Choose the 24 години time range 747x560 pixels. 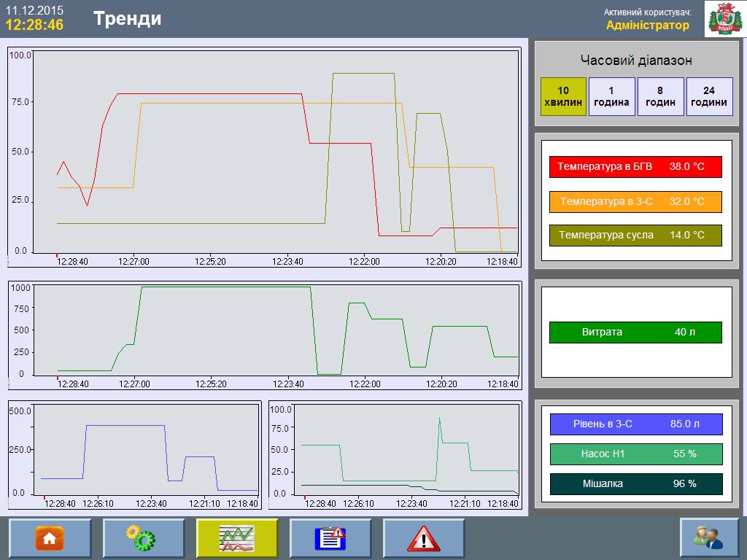pos(709,96)
